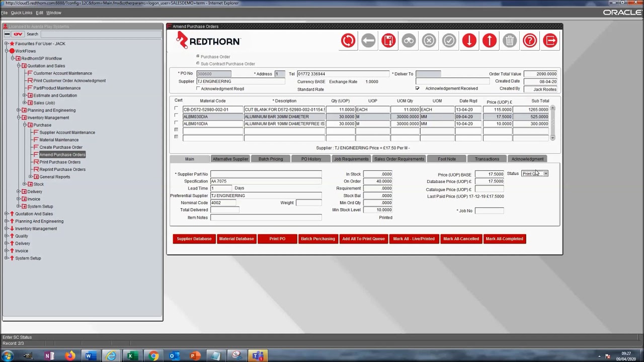The width and height of the screenshot is (644, 362).
Task: Expand the Favourites For User - JACK node
Action: pos(6,44)
